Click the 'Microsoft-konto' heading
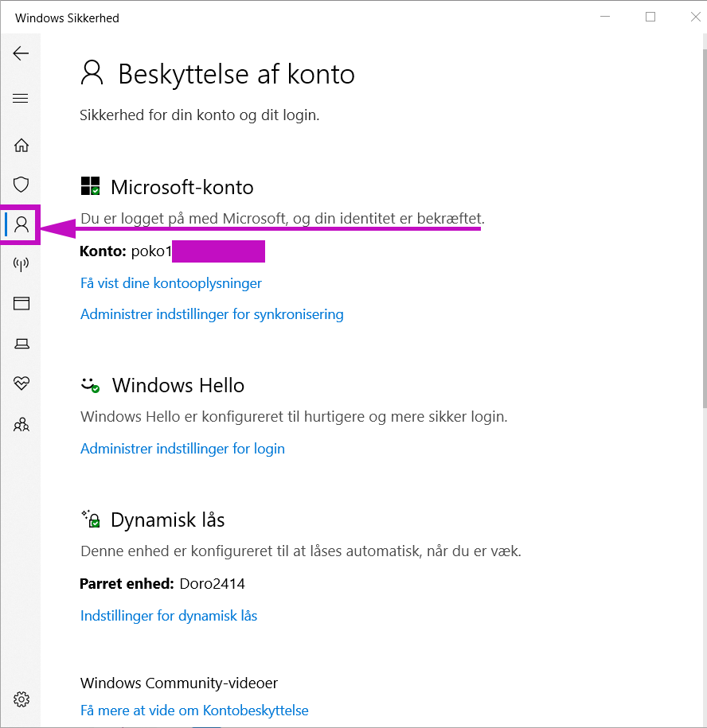Image resolution: width=707 pixels, height=728 pixels. click(182, 187)
